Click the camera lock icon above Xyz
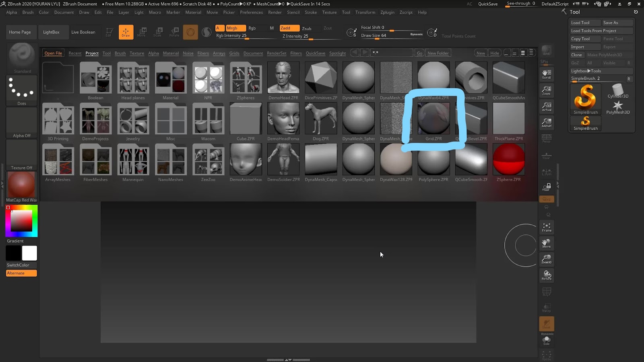The width and height of the screenshot is (644, 362). pyautogui.click(x=547, y=187)
